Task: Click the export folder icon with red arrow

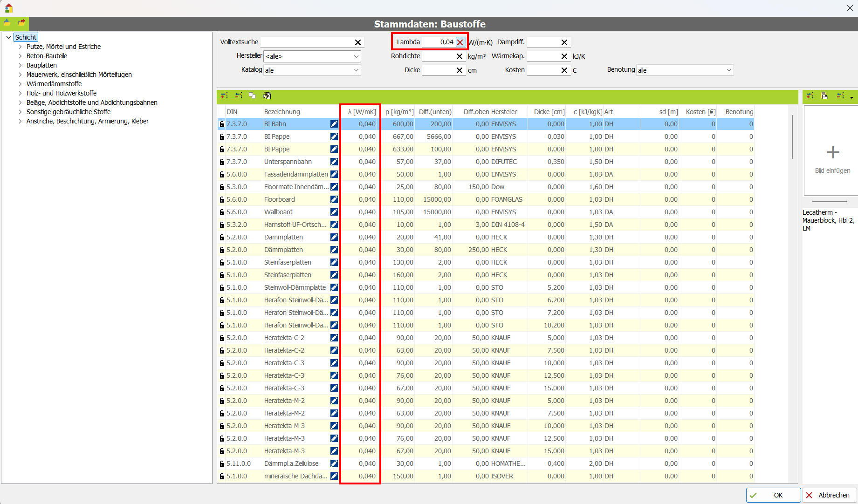Action: (x=21, y=22)
